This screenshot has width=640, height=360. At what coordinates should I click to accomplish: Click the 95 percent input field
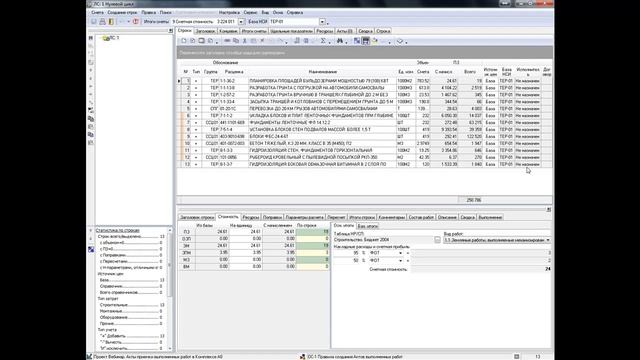[x=347, y=253]
